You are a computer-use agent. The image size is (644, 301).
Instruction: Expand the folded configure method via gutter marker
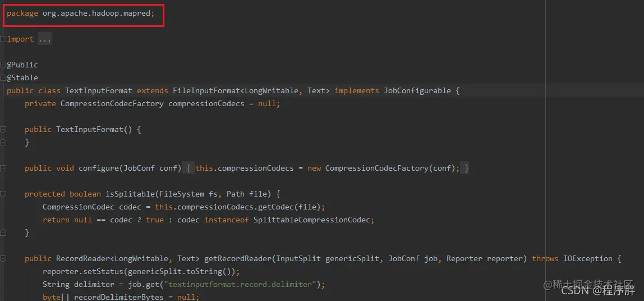click(3, 168)
